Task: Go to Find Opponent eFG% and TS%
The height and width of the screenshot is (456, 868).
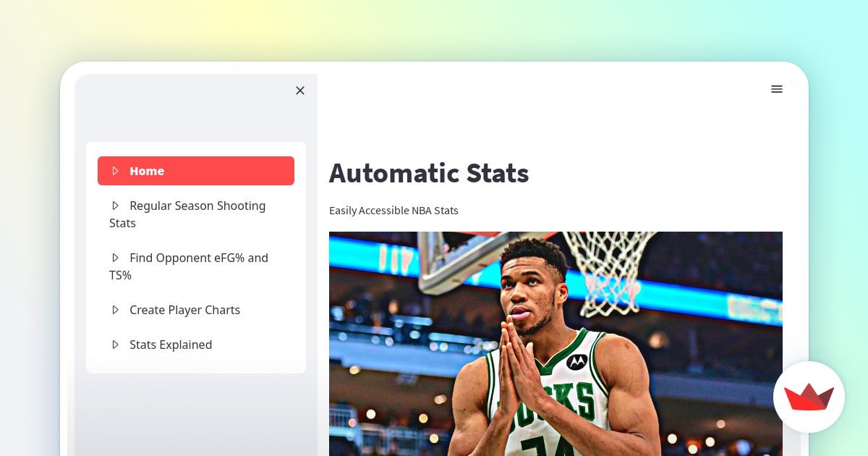Action: tap(198, 258)
